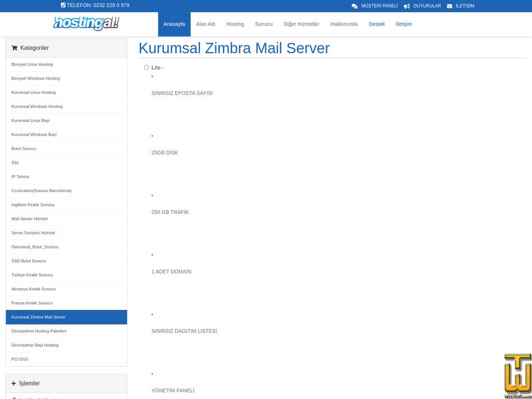This screenshot has width=532, height=399.
Task: Open DUYURULAR in top bar
Action: coord(427,6)
